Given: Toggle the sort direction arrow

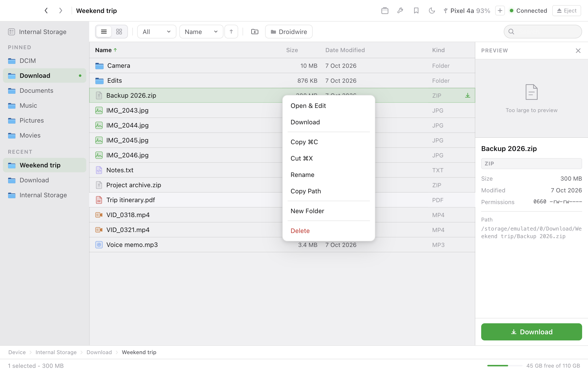Looking at the screenshot, I should (x=231, y=32).
